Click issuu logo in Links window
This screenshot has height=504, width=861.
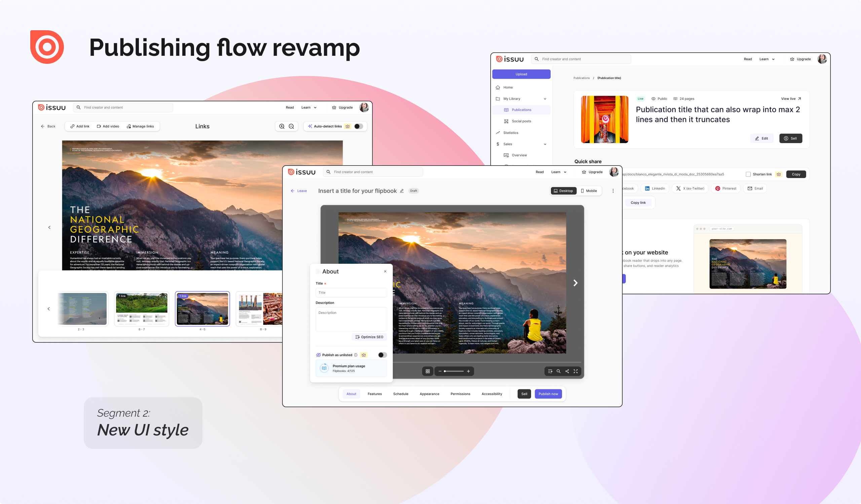[x=51, y=108]
